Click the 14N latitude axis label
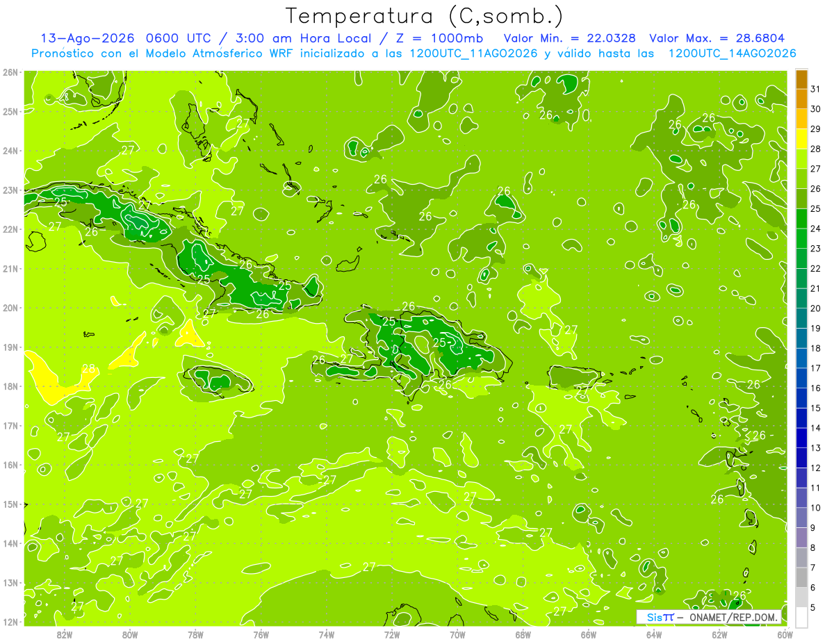 point(10,543)
